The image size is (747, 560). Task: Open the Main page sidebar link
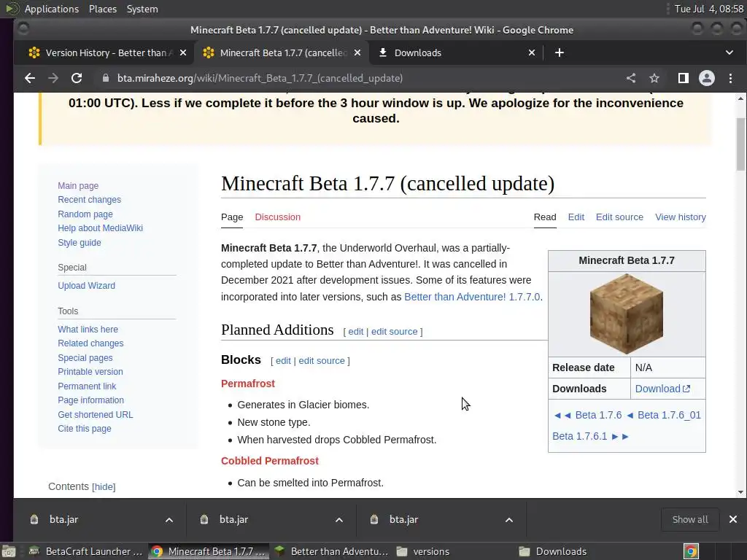point(78,186)
